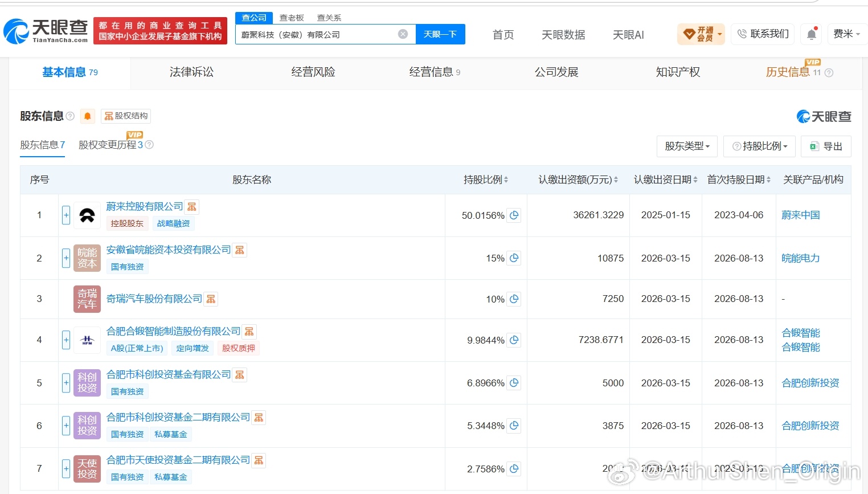Screen dimensions: 868x494
Task: Select the 股权变更历程 sub-tab
Action: pos(110,145)
